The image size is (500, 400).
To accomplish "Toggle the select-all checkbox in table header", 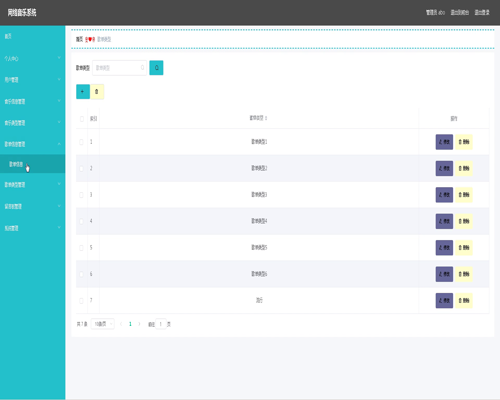I will coord(82,119).
